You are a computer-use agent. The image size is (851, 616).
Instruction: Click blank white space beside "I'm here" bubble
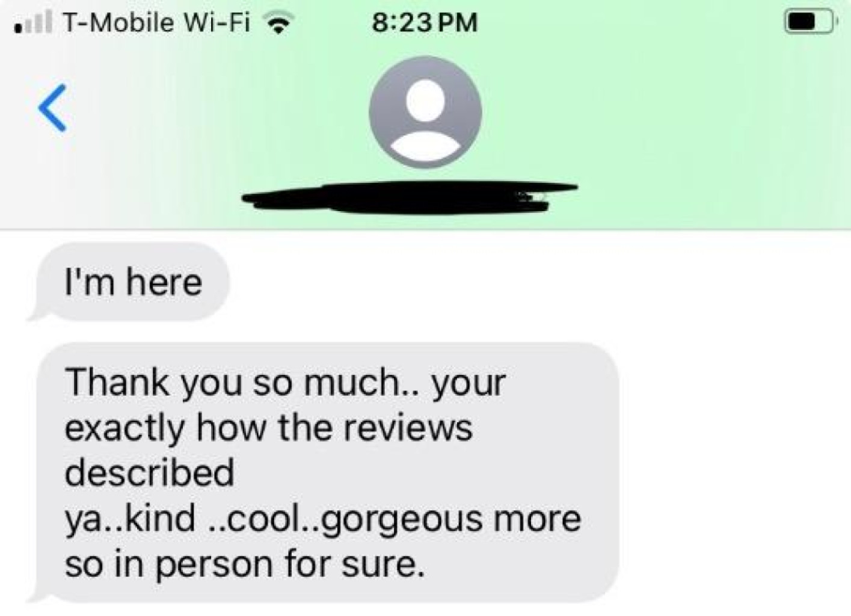coord(535,282)
